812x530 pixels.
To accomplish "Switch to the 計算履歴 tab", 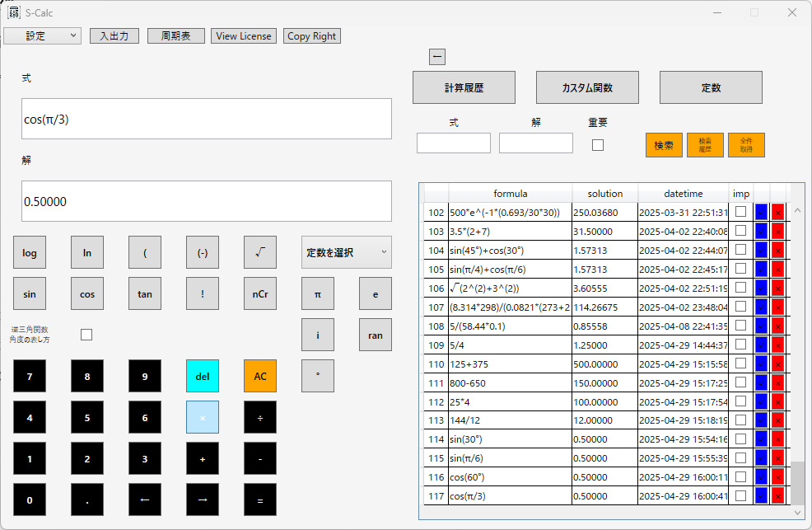I will click(x=464, y=87).
